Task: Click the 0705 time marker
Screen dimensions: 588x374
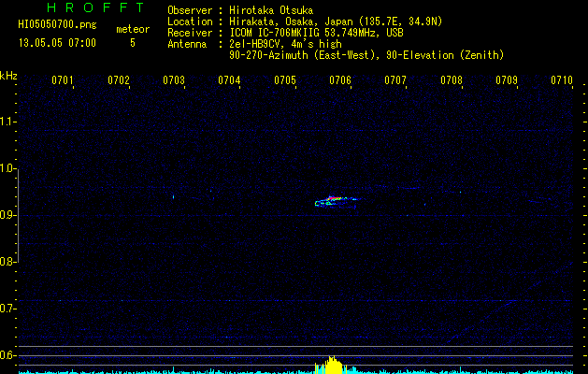Action: [x=285, y=80]
